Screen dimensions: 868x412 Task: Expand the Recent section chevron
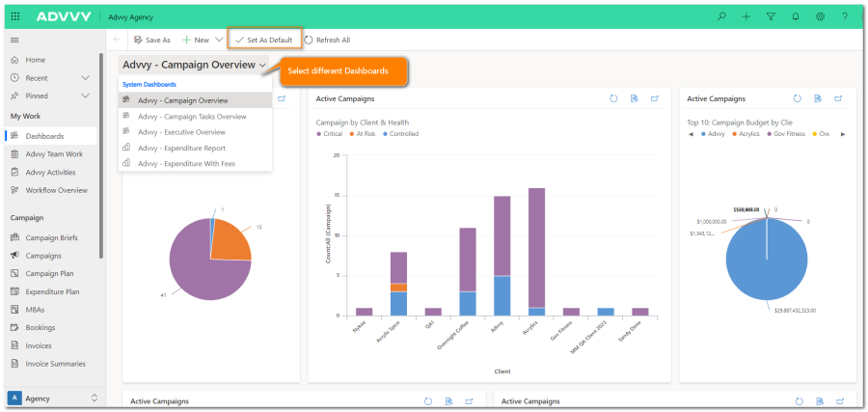pyautogui.click(x=85, y=77)
